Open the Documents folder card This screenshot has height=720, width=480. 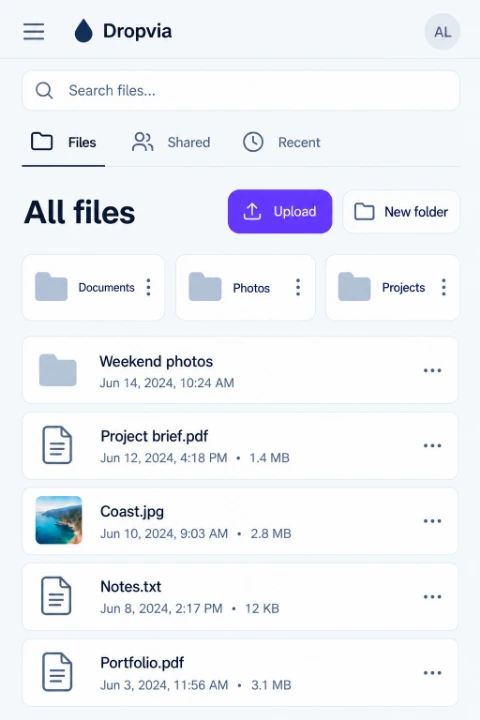(93, 287)
